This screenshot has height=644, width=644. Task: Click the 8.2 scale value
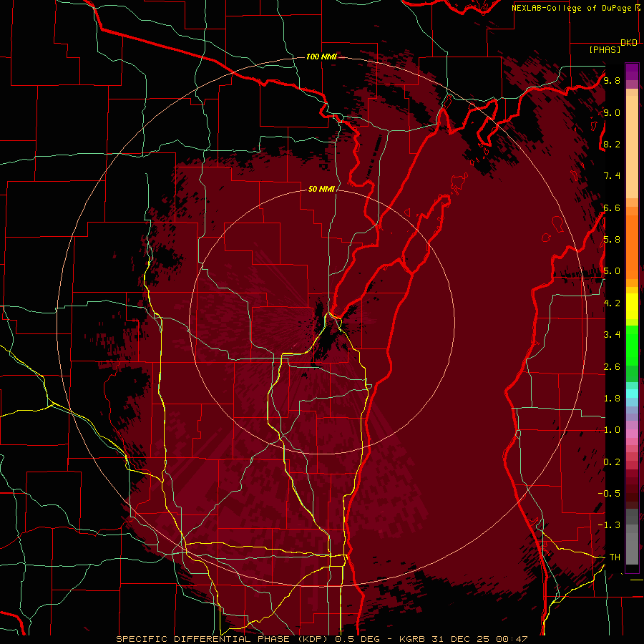(x=612, y=145)
